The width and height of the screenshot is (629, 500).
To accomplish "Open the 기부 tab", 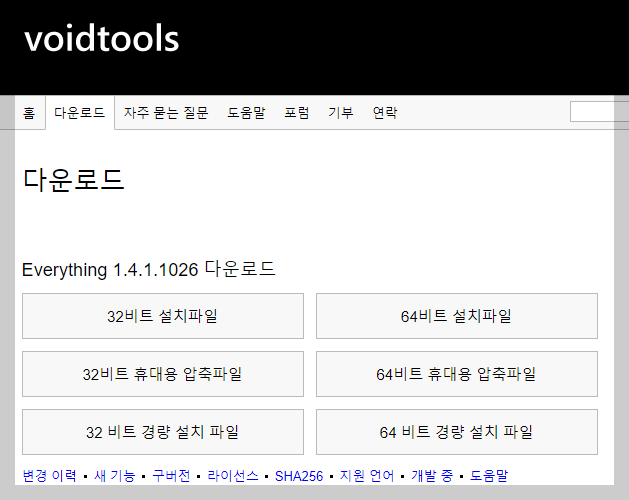I will pos(341,113).
